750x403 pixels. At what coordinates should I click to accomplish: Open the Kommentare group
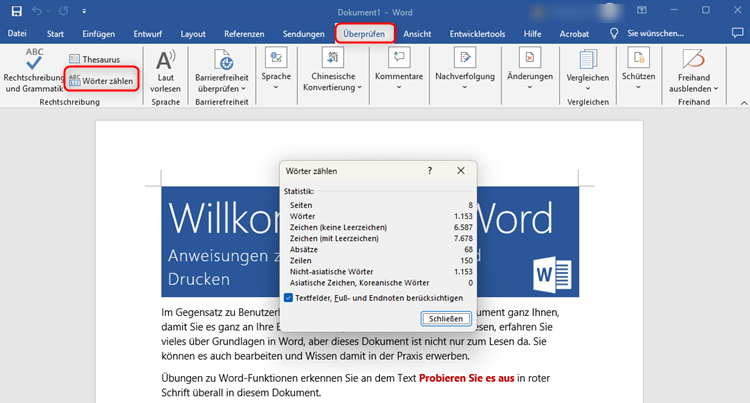coord(399,69)
